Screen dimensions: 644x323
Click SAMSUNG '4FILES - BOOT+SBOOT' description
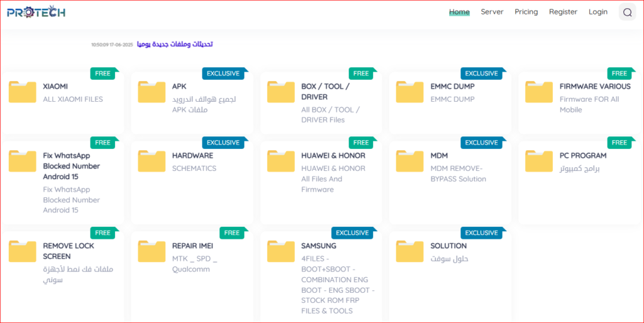[338, 285]
